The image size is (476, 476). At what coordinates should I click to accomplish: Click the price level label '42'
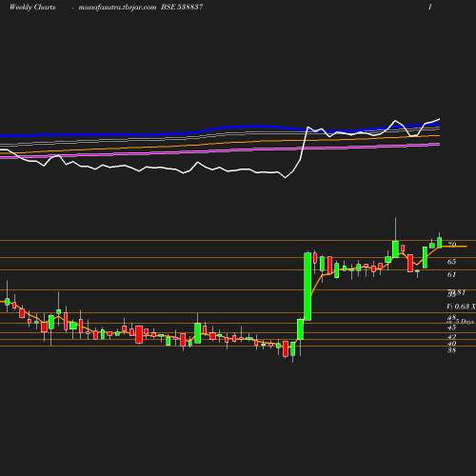pyautogui.click(x=451, y=337)
